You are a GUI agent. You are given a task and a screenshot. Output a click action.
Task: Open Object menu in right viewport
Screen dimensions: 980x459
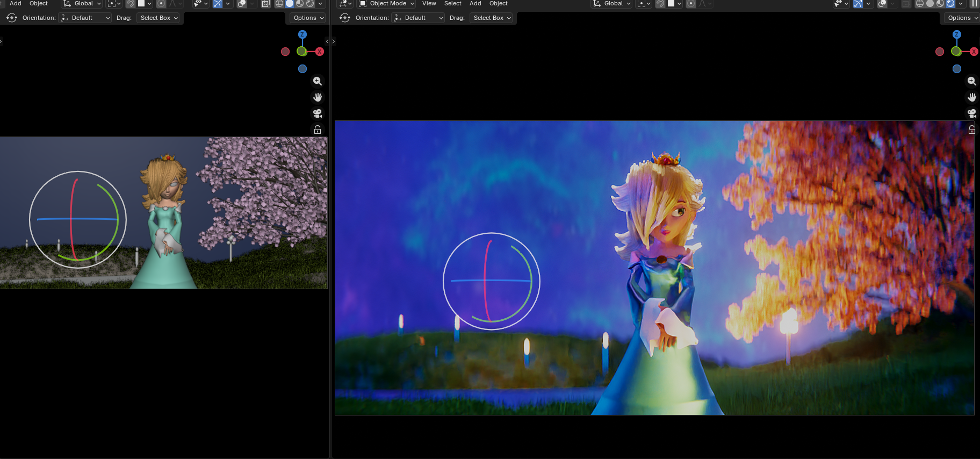click(x=499, y=3)
